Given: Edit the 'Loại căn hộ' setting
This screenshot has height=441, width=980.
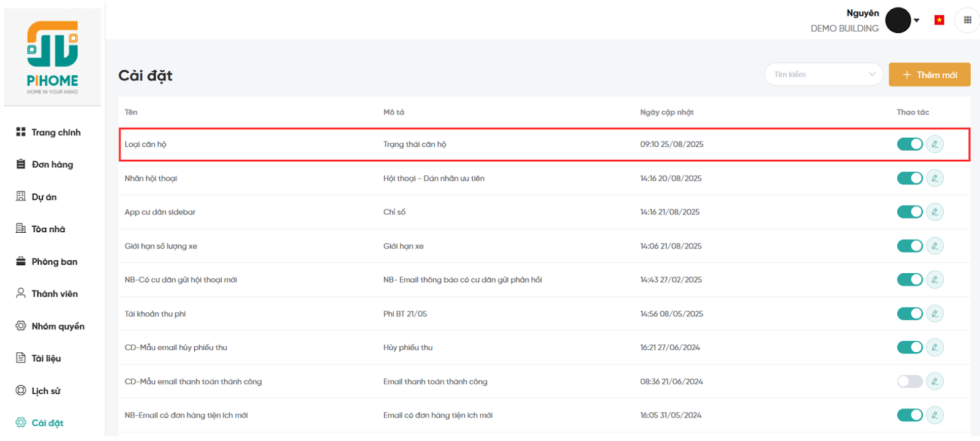Looking at the screenshot, I should (935, 145).
